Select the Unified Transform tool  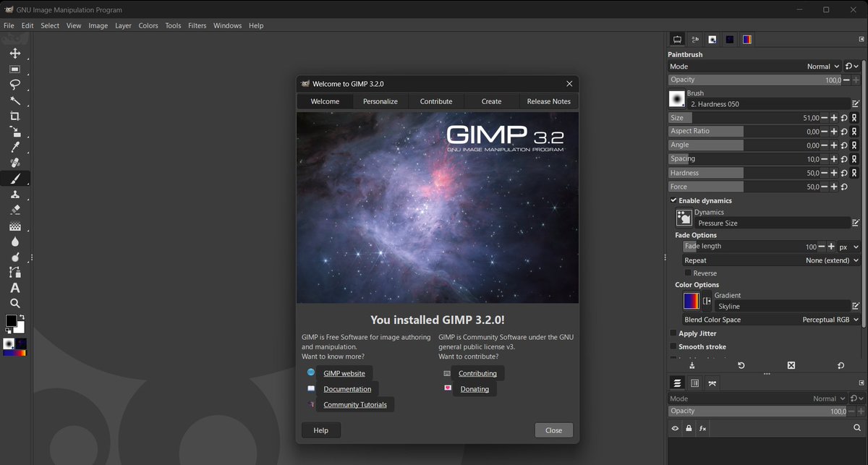(x=14, y=132)
